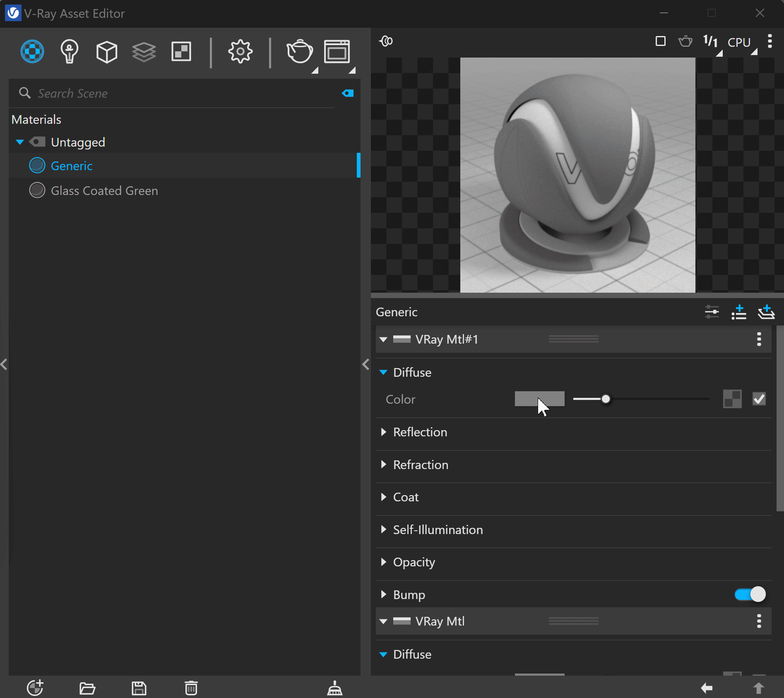Open the render Settings gear tab
The width and height of the screenshot is (784, 698).
240,52
